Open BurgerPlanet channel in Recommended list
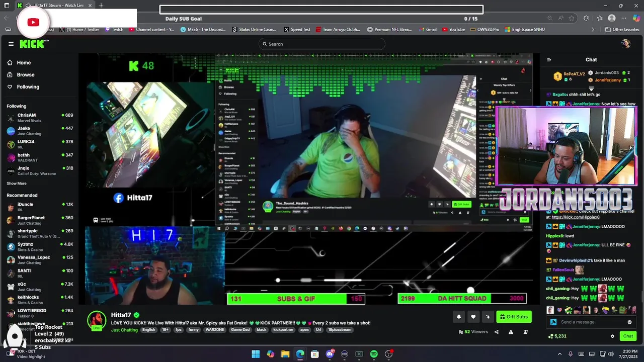The width and height of the screenshot is (644, 362). (x=40, y=220)
